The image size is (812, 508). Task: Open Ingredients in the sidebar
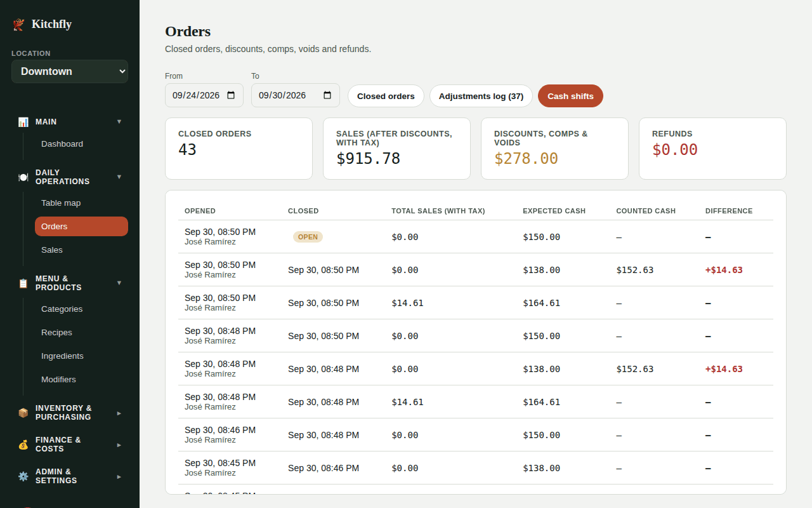[x=81, y=356]
